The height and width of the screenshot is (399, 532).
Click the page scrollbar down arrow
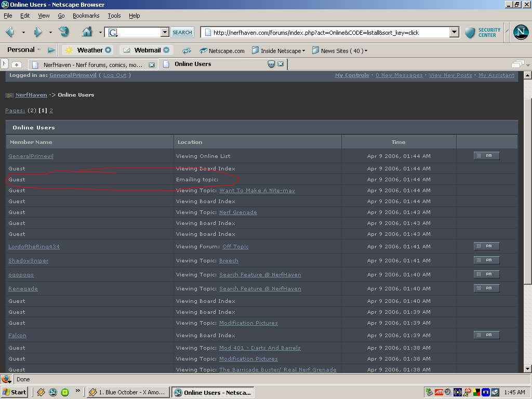coord(527,369)
